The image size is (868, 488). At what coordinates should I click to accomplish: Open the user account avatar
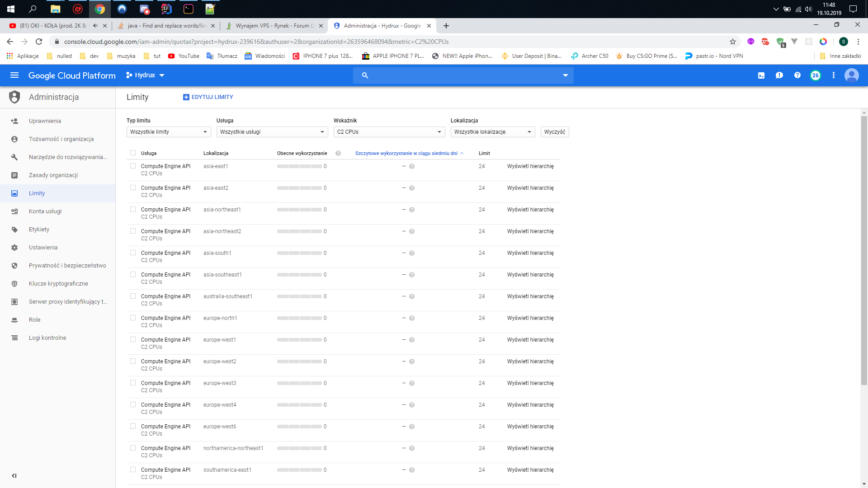pyautogui.click(x=851, y=75)
